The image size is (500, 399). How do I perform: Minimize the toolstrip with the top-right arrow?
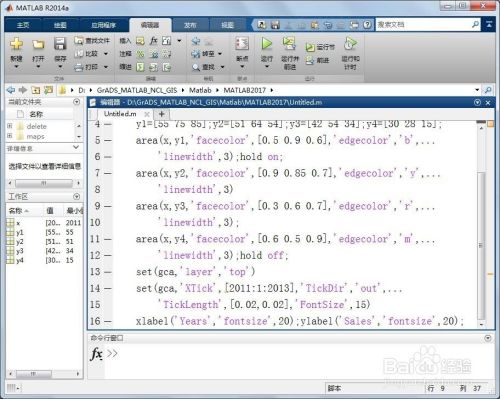489,24
